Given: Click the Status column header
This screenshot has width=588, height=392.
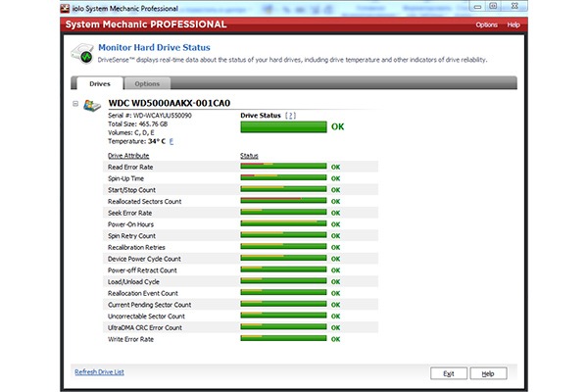Looking at the screenshot, I should 249,156.
